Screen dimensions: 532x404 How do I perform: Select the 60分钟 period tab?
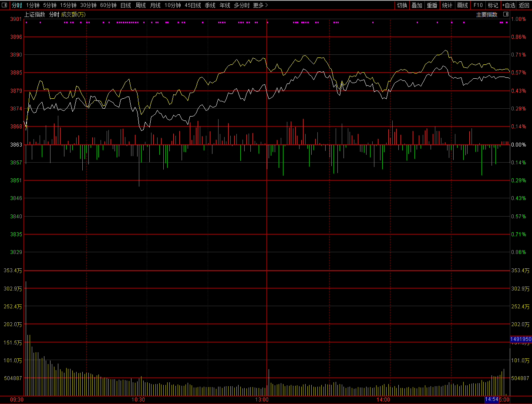click(108, 5)
